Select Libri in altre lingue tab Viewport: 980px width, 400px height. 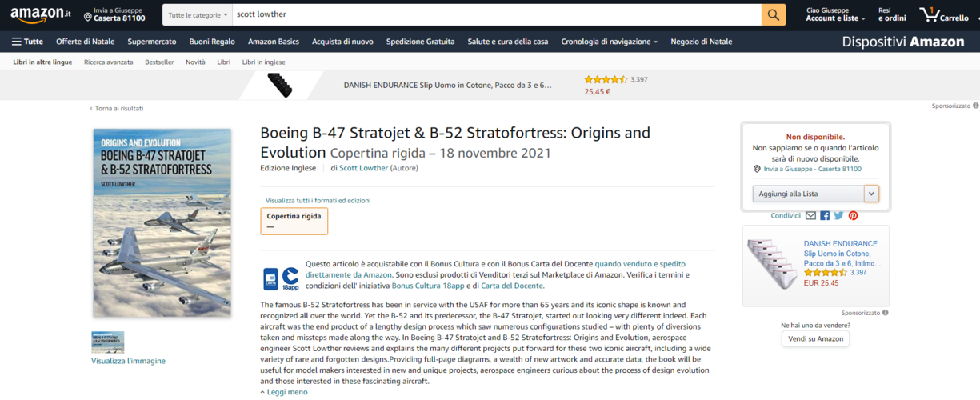tap(42, 62)
